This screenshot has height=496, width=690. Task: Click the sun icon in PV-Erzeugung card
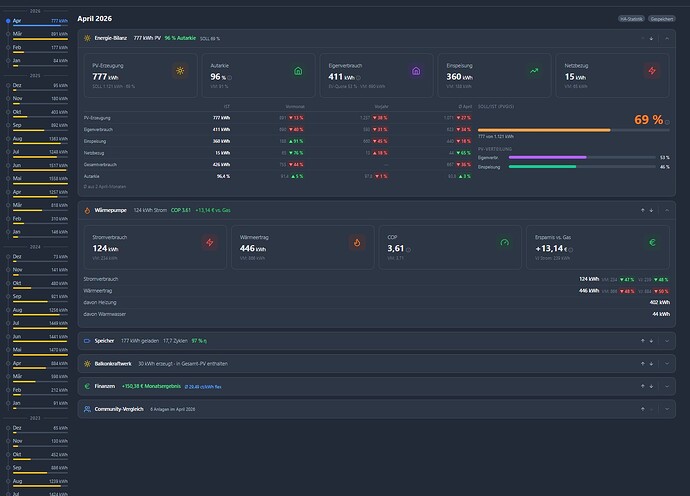click(180, 71)
